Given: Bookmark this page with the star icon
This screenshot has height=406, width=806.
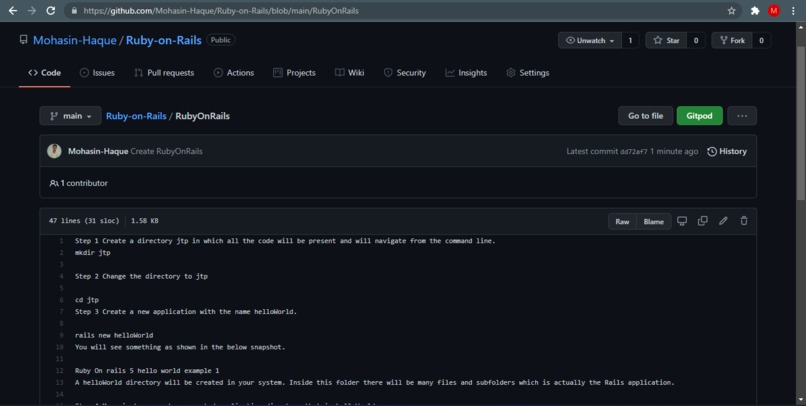Looking at the screenshot, I should pyautogui.click(x=731, y=11).
